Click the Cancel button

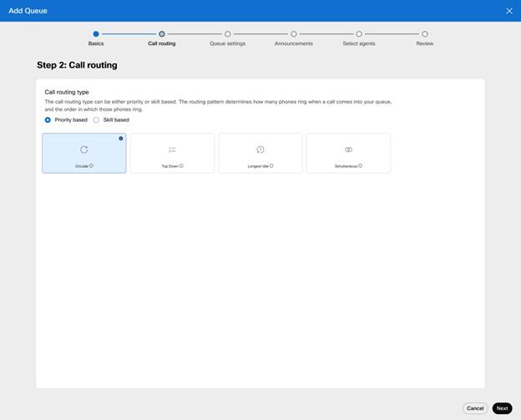point(475,408)
